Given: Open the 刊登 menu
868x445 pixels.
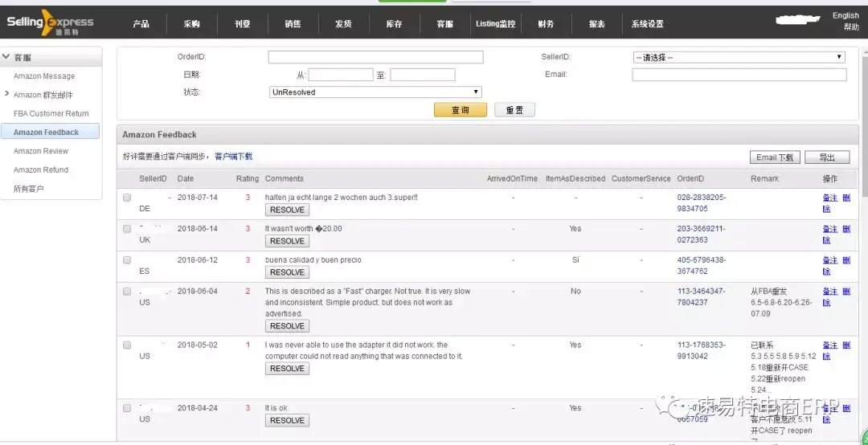Looking at the screenshot, I should pyautogui.click(x=243, y=24).
